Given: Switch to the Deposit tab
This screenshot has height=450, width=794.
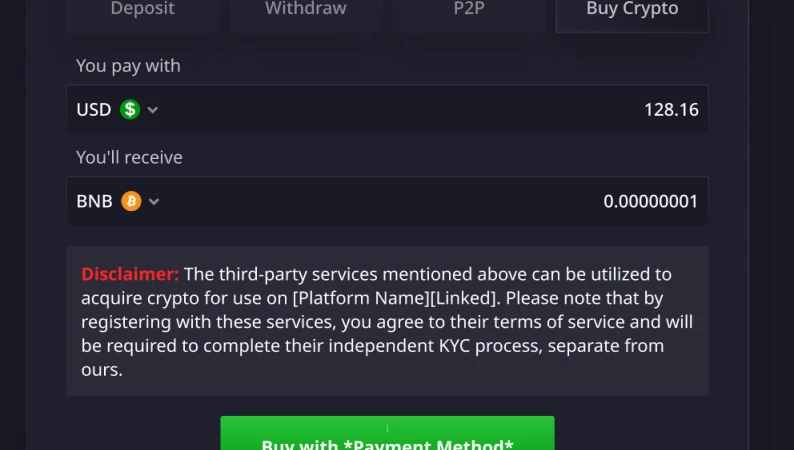Looking at the screenshot, I should pos(142,10).
